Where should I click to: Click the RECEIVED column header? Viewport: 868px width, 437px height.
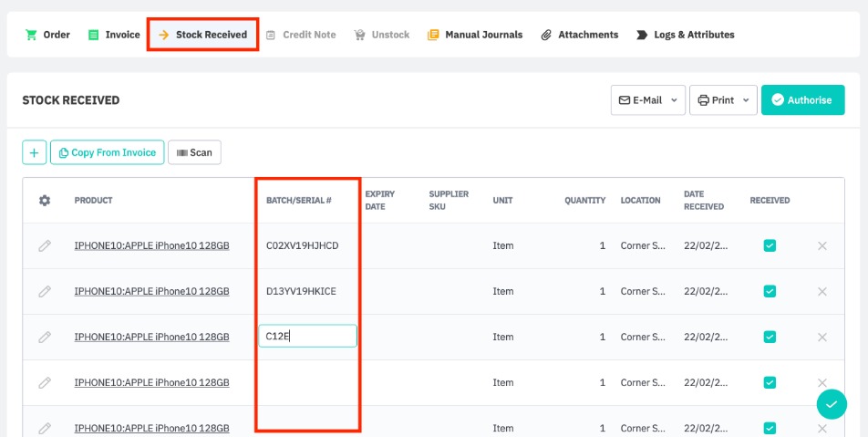[770, 201]
